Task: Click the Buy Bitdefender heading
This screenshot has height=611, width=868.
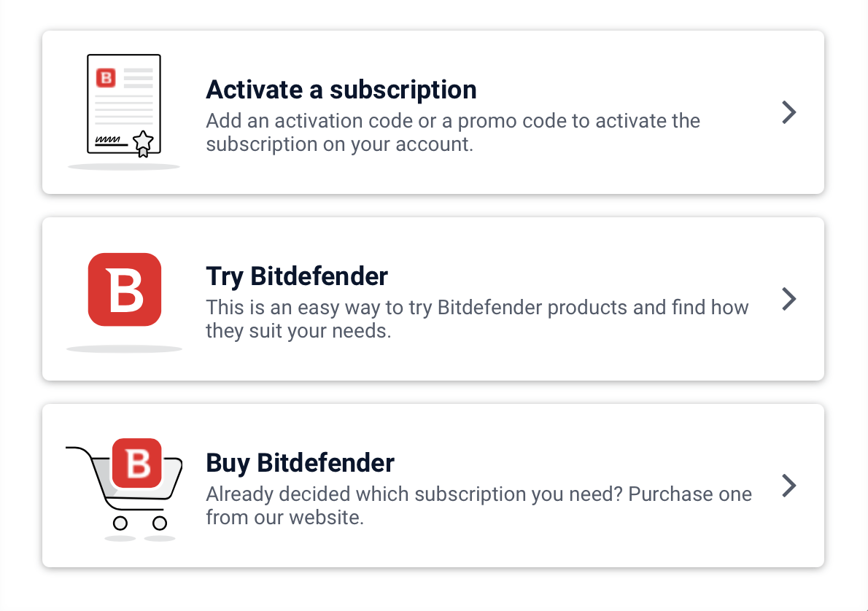Action: (300, 462)
